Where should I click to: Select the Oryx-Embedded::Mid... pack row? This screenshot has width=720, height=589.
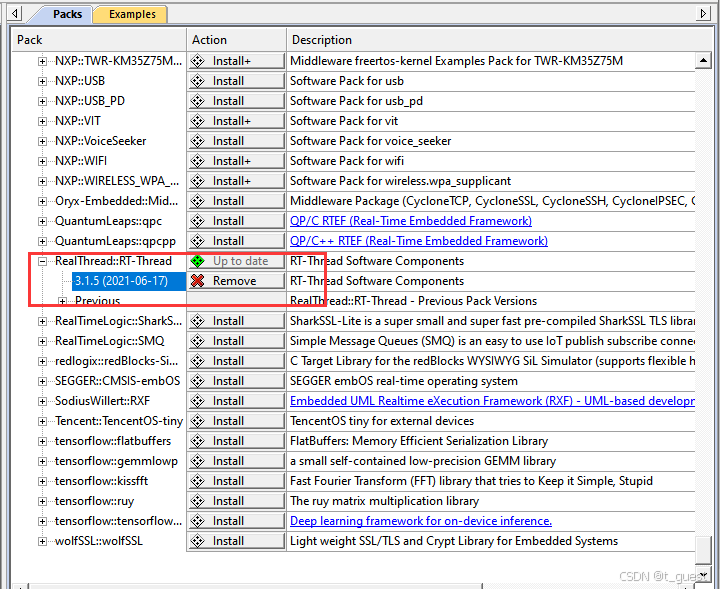point(117,201)
